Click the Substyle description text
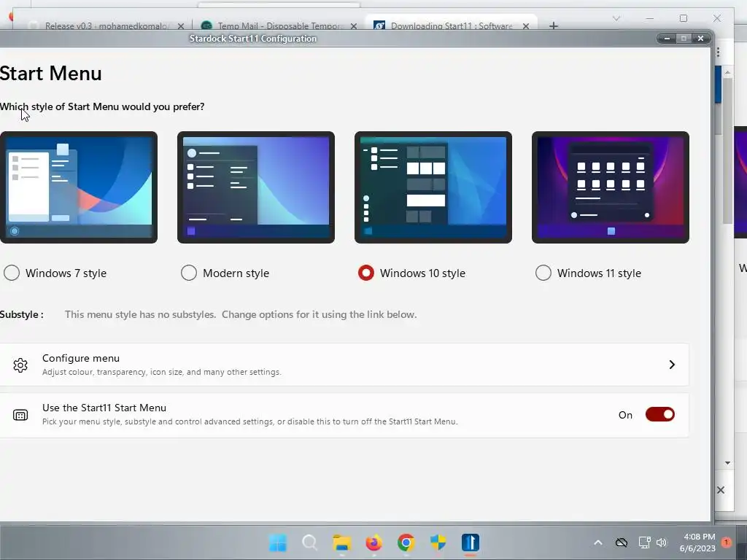747x560 pixels. (241, 314)
